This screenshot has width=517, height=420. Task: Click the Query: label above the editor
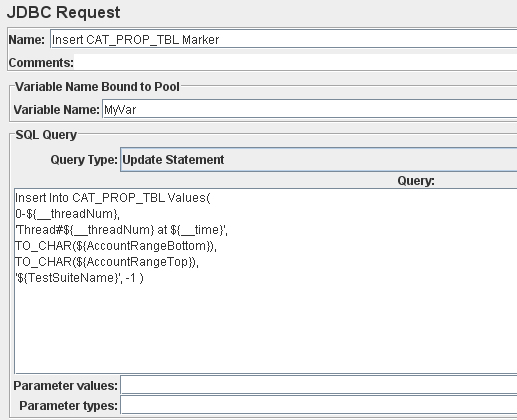416,181
